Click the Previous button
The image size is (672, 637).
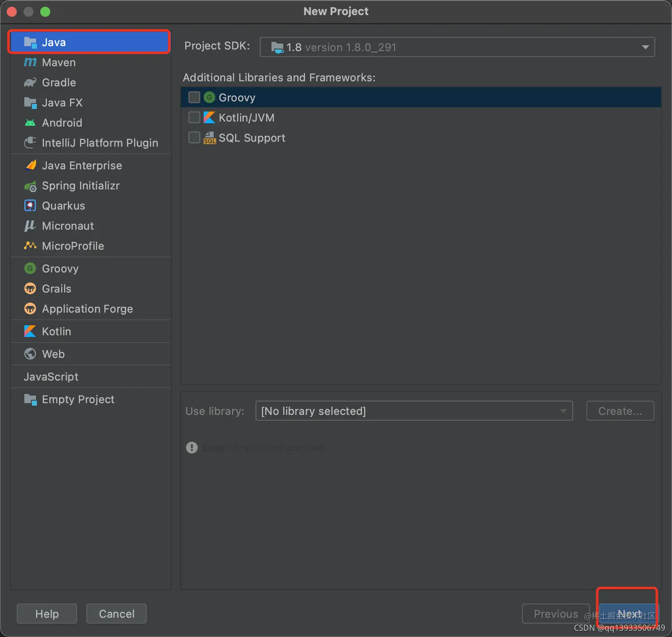coord(556,613)
